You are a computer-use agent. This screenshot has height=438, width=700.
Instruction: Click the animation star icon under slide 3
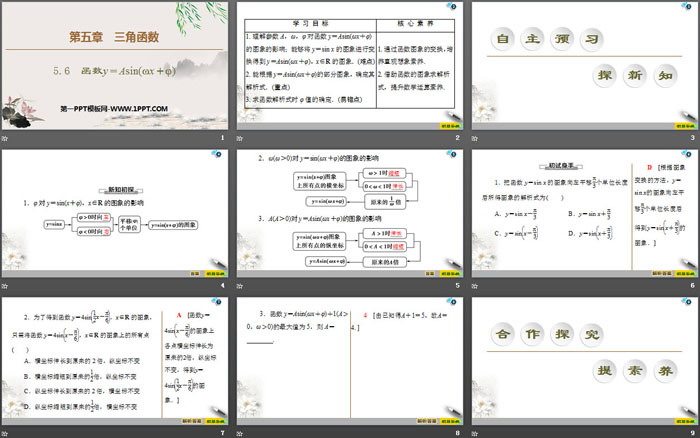coord(474,138)
